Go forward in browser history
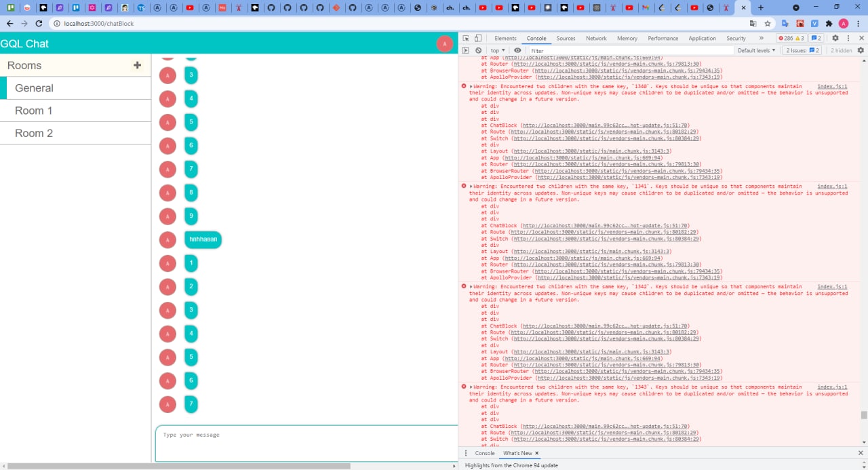The image size is (868, 470). click(x=24, y=23)
